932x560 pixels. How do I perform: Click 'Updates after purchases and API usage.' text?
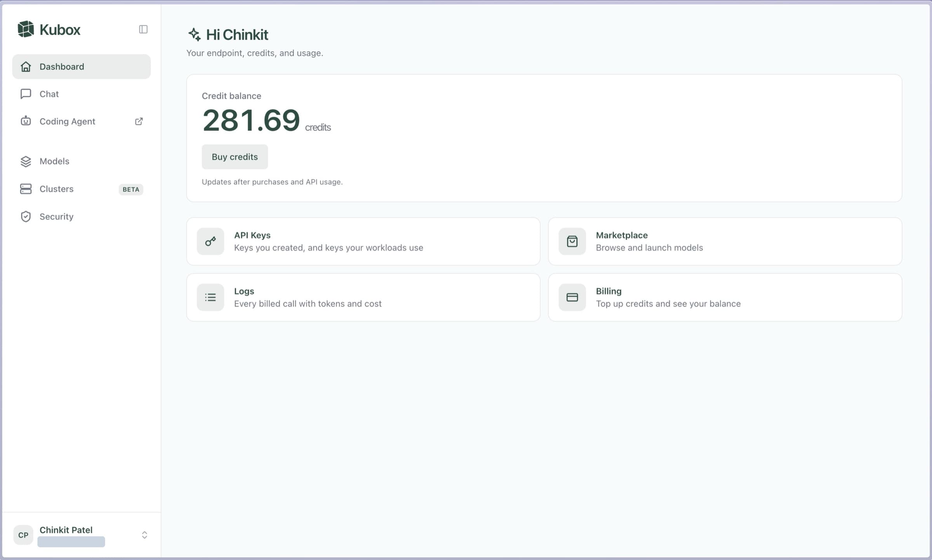(272, 182)
